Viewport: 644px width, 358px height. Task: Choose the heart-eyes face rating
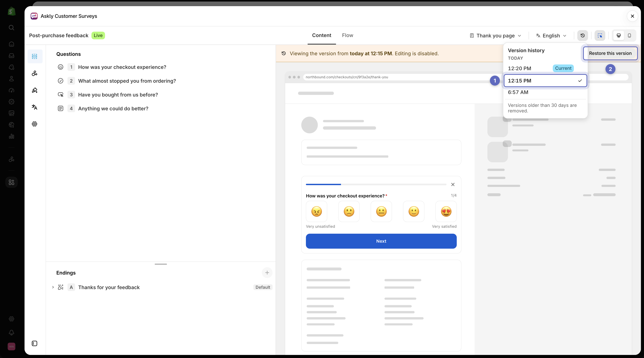point(446,211)
